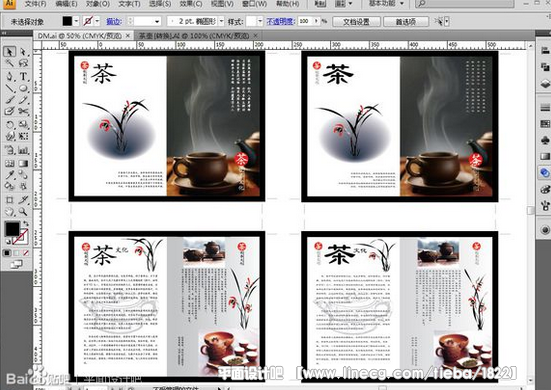This screenshot has width=551, height=390.
Task: Select the Direct Selection tool
Action: (x=23, y=52)
